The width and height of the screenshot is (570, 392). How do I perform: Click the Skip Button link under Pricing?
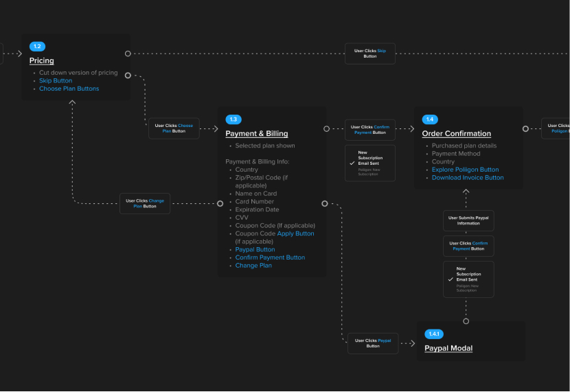tap(56, 80)
